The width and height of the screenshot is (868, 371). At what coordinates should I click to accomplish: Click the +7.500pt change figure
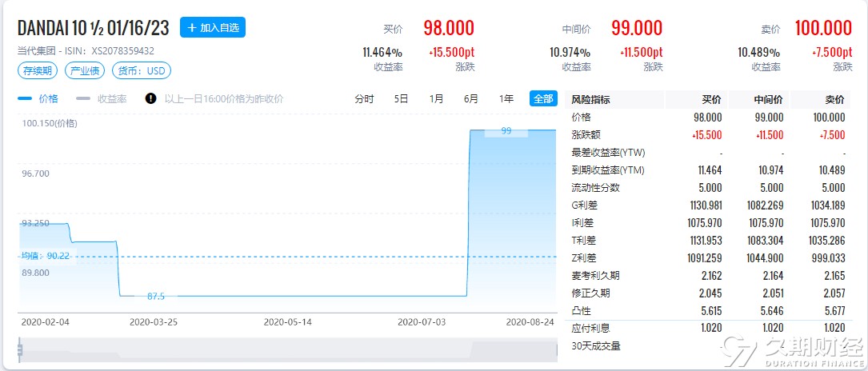point(832,53)
